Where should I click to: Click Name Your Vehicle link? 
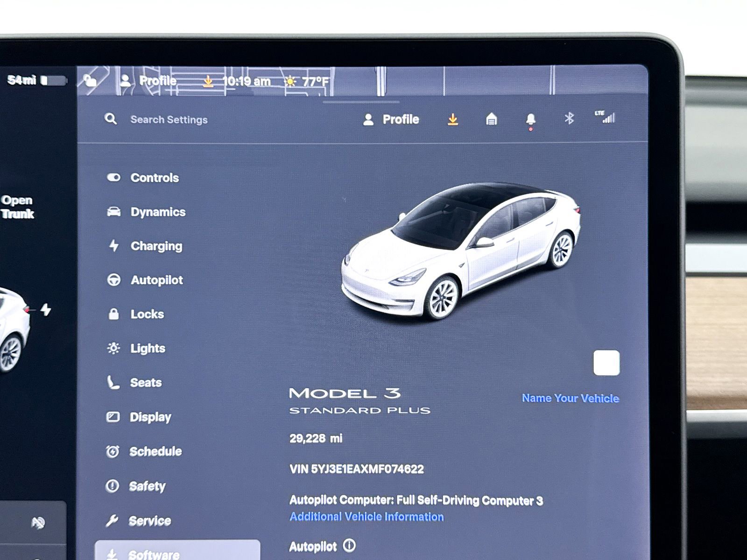coord(570,399)
